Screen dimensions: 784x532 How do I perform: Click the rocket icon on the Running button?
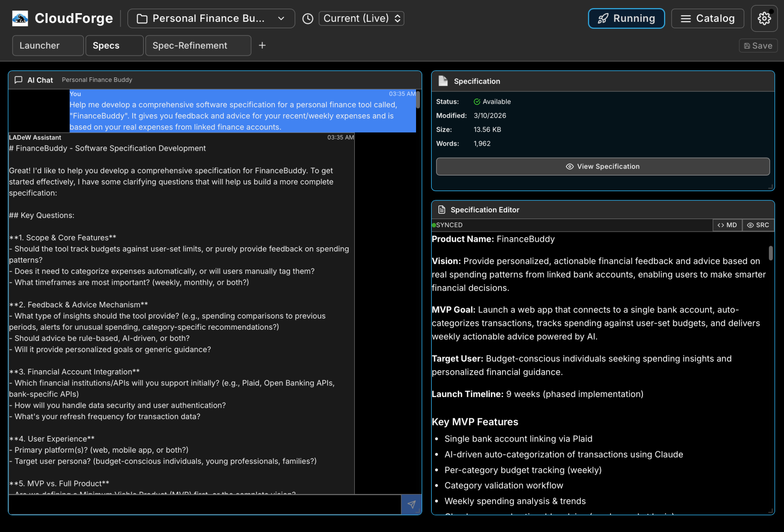[x=602, y=18]
